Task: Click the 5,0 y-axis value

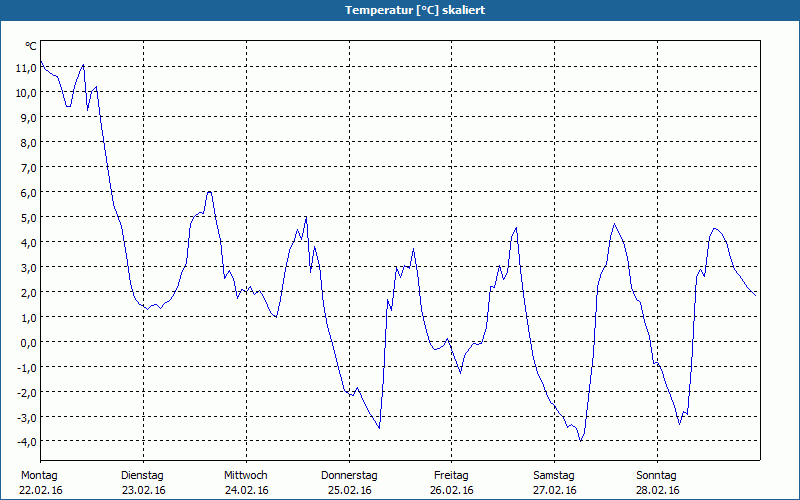Action: pyautogui.click(x=28, y=217)
